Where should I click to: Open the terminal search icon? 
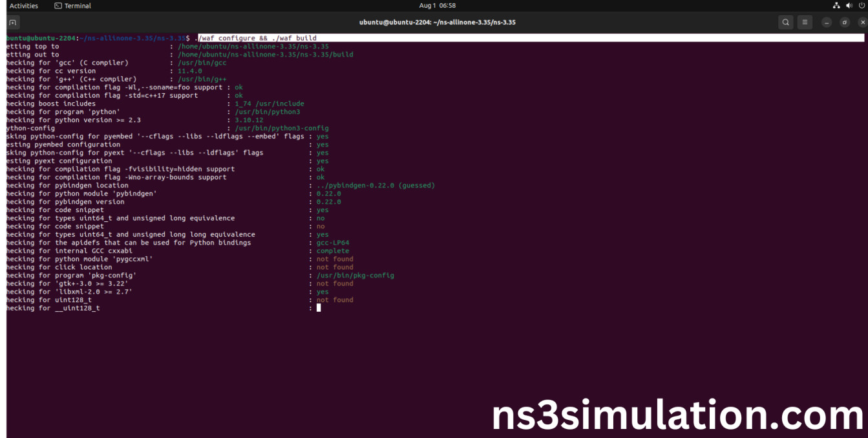pos(785,21)
